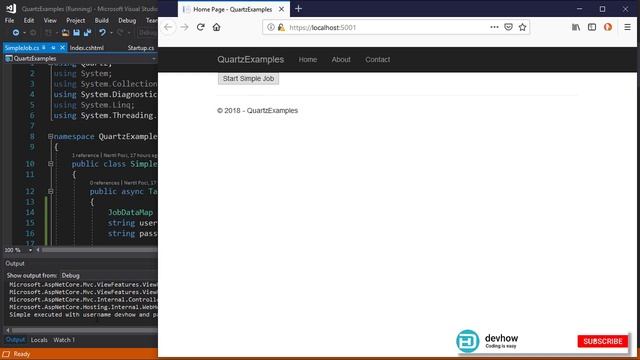640x360 pixels.
Task: Switch to Locals panel tab
Action: pyautogui.click(x=39, y=340)
